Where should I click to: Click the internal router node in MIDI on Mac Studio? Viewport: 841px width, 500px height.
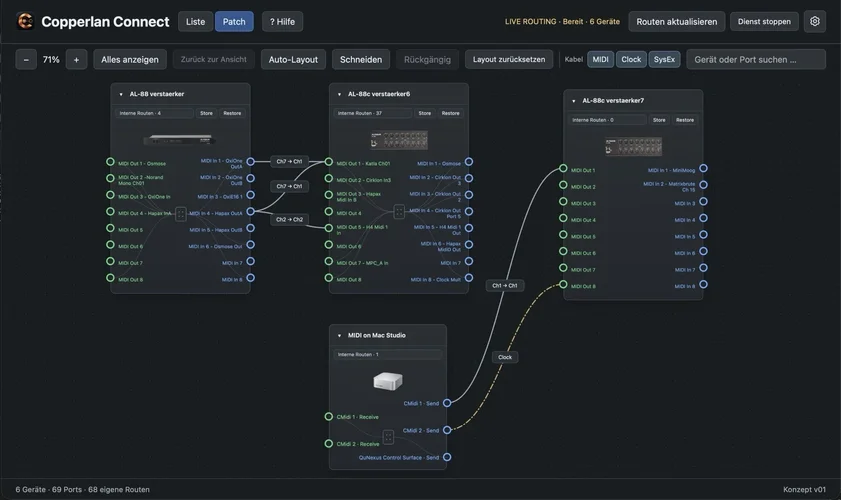[388, 437]
